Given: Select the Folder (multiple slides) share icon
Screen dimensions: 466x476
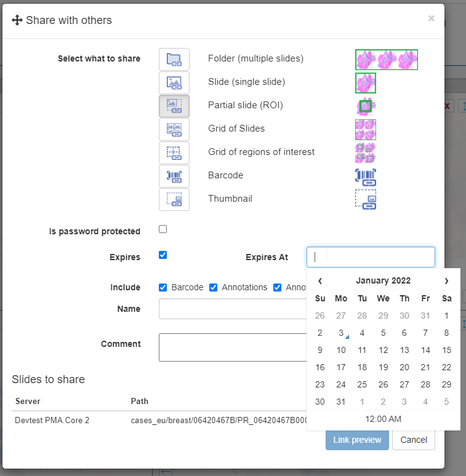Looking at the screenshot, I should point(174,59).
